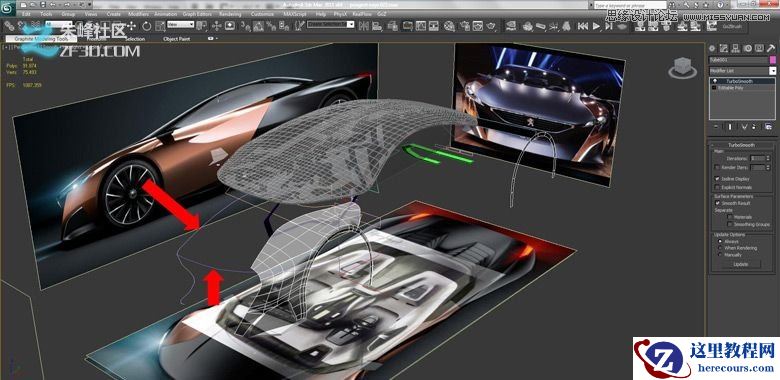Viewport: 780px width, 380px height.
Task: Toggle the Isoline Display checkbox
Action: pos(717,179)
